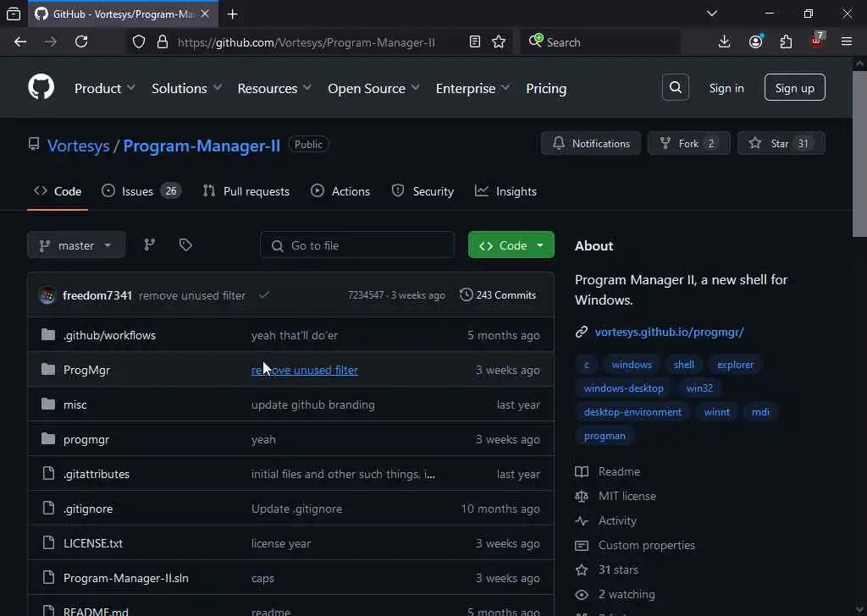
Task: Toggle Reader View icon in address bar
Action: 474,41
